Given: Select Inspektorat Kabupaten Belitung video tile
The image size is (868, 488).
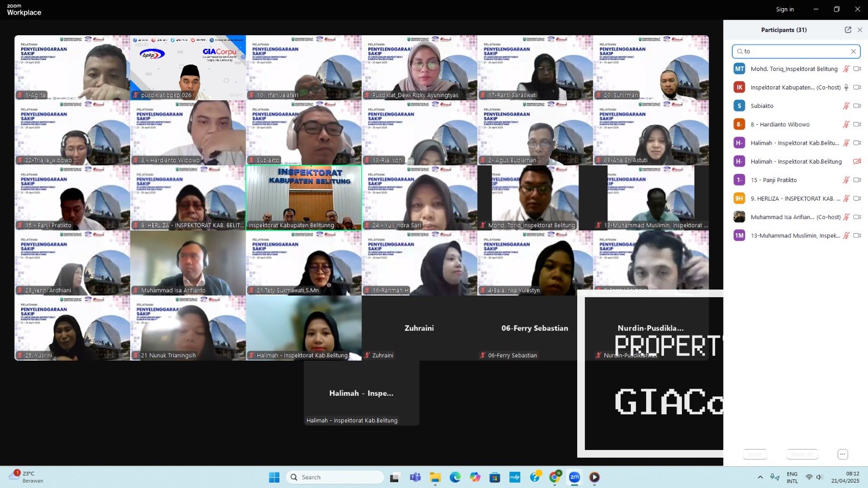Looking at the screenshot, I should (x=304, y=198).
